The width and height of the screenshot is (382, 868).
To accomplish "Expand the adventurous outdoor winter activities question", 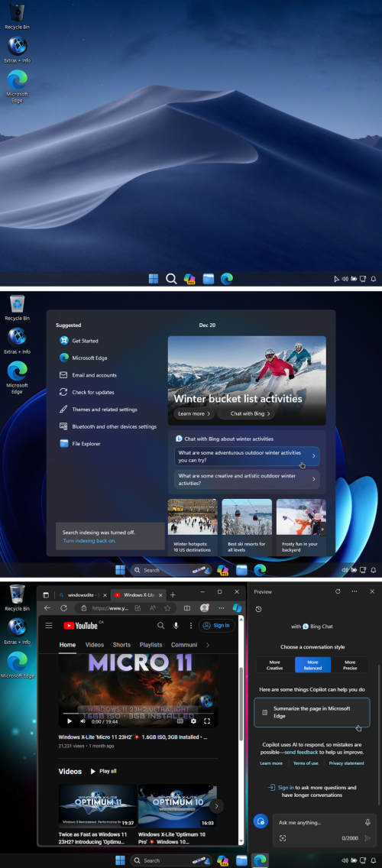I will click(x=247, y=456).
